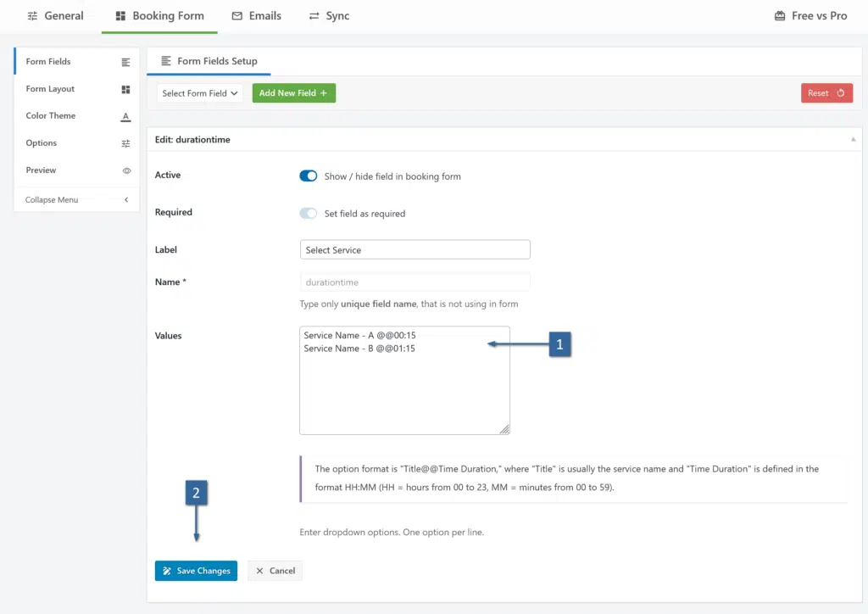Click the Form Fields list icon in sidebar
The width and height of the screenshot is (868, 614).
pos(125,62)
